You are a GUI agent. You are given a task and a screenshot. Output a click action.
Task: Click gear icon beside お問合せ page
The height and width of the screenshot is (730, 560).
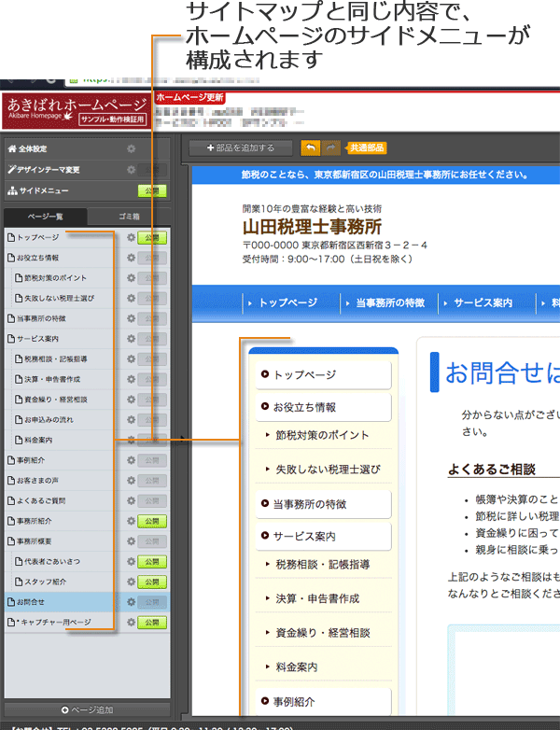[131, 602]
